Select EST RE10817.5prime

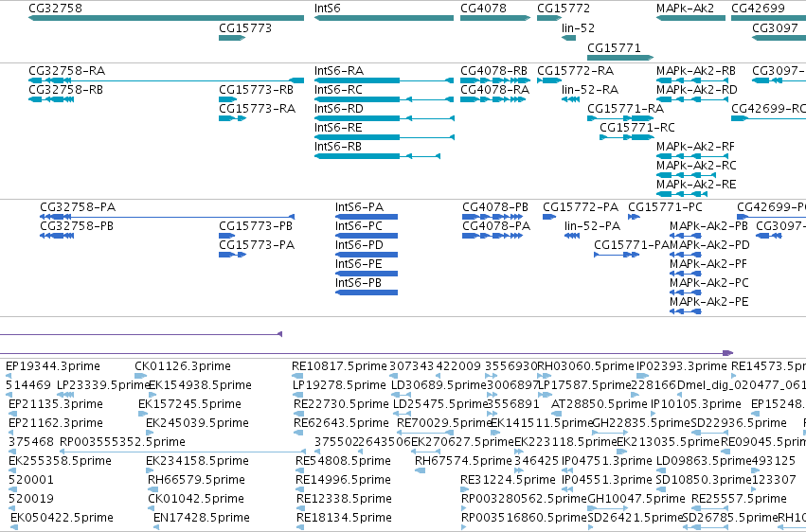tap(297, 376)
